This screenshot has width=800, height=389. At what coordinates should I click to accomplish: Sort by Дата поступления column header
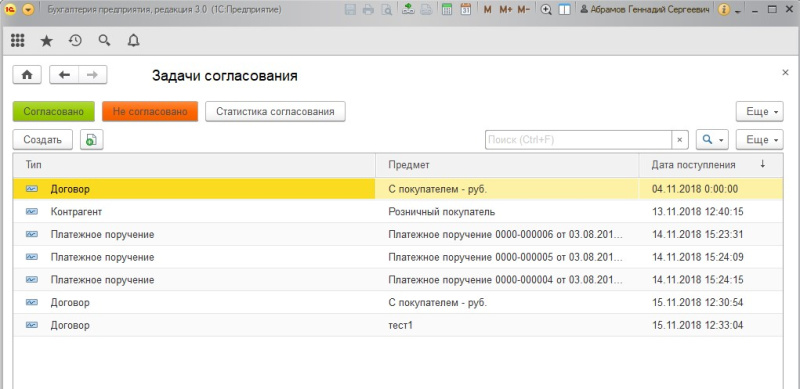click(x=711, y=165)
